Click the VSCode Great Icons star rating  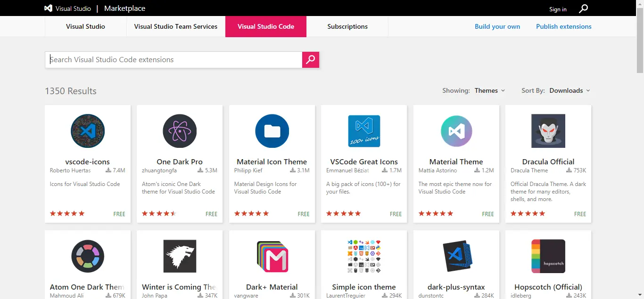click(x=344, y=213)
